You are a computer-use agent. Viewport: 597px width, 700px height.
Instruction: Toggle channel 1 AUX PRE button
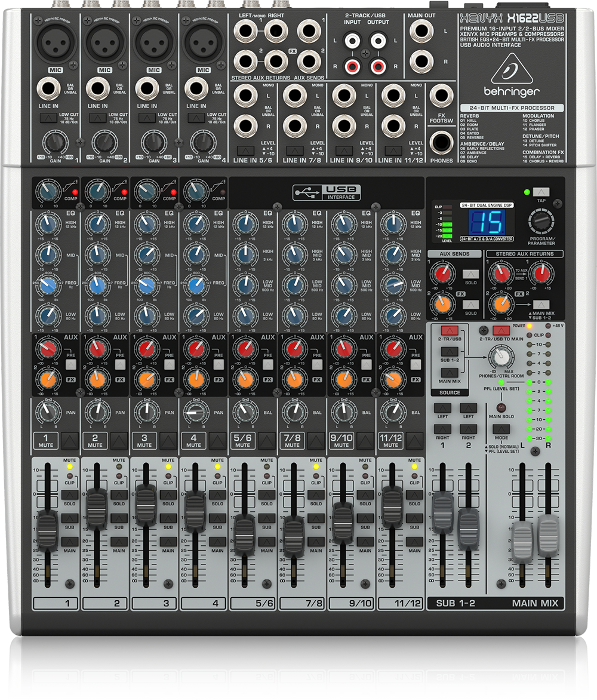[x=71, y=365]
